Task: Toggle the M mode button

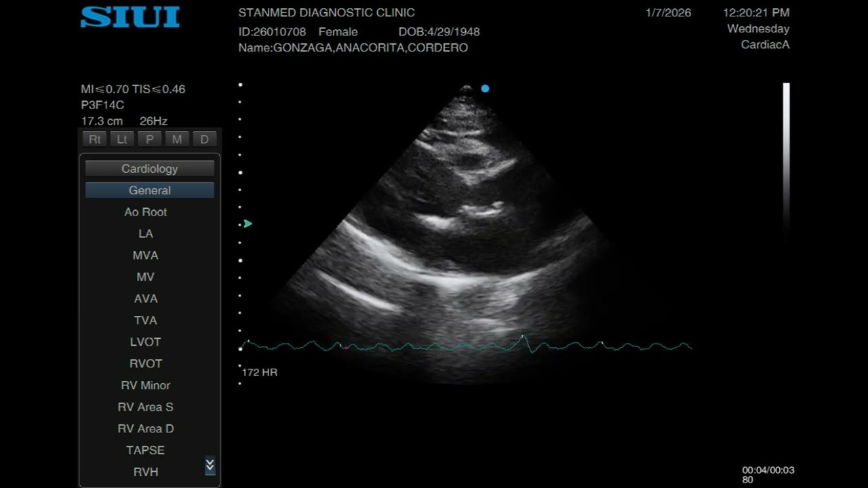Action: pyautogui.click(x=177, y=139)
